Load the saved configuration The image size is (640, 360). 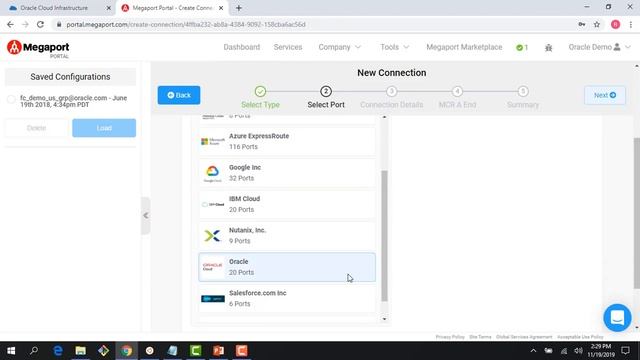104,128
